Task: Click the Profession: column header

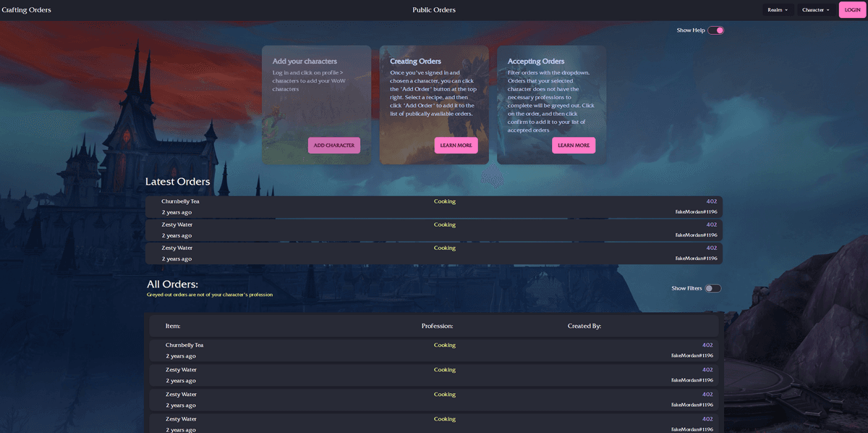Action: pyautogui.click(x=437, y=326)
